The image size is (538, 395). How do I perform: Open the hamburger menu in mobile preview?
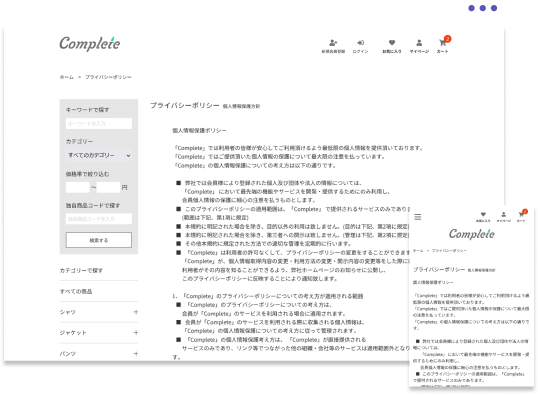418,217
